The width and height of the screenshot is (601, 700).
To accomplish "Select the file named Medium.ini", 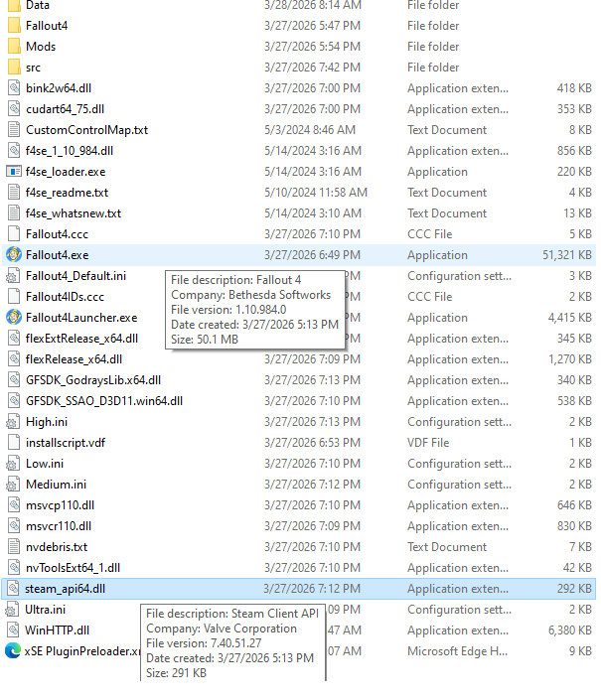I will pos(56,485).
